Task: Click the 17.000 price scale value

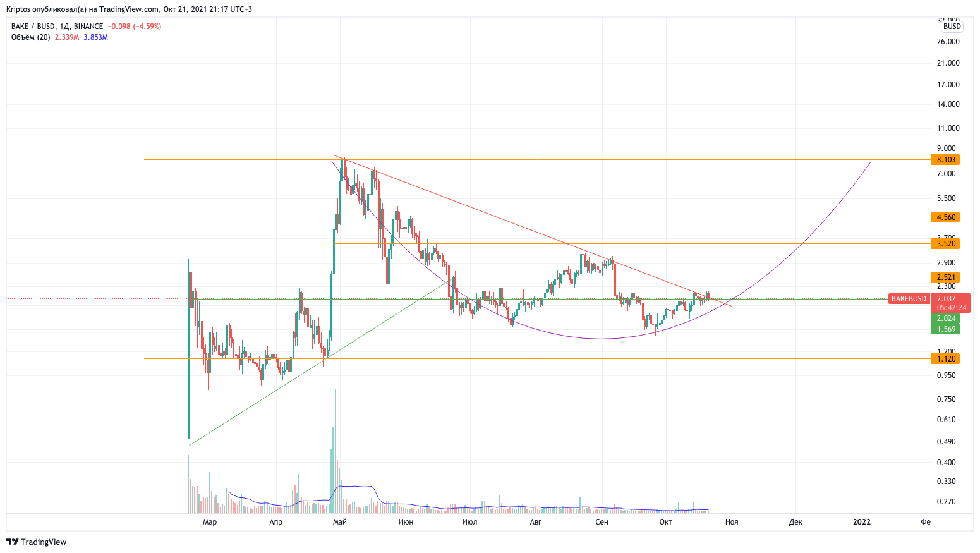Action: pyautogui.click(x=948, y=85)
